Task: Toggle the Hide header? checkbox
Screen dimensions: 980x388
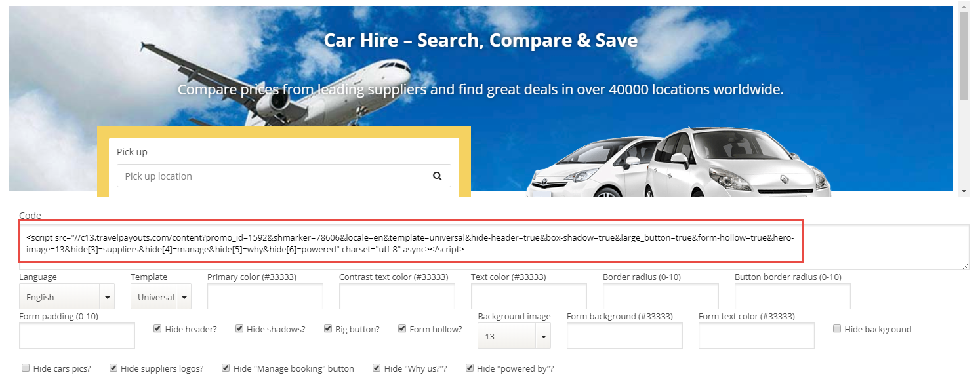Action: tap(157, 328)
